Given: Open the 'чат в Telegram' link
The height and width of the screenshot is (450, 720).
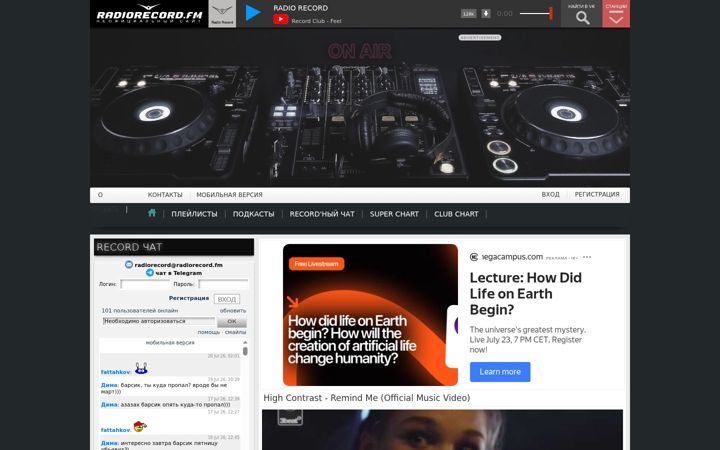Looking at the screenshot, I should (x=179, y=273).
